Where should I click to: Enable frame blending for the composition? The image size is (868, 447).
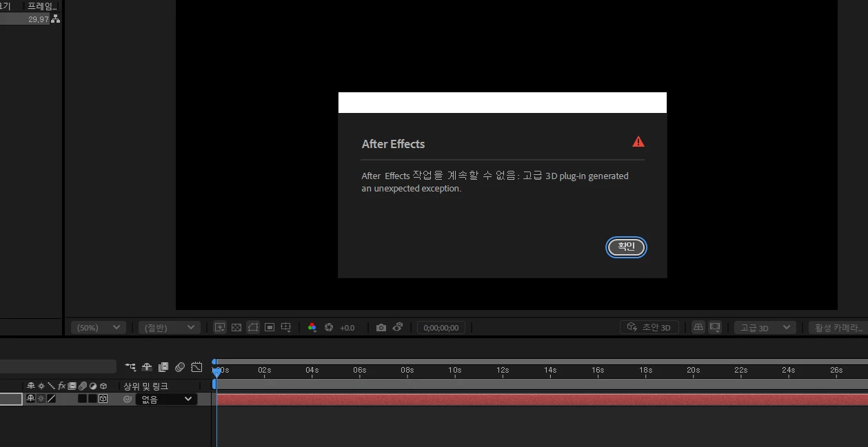[163, 367]
